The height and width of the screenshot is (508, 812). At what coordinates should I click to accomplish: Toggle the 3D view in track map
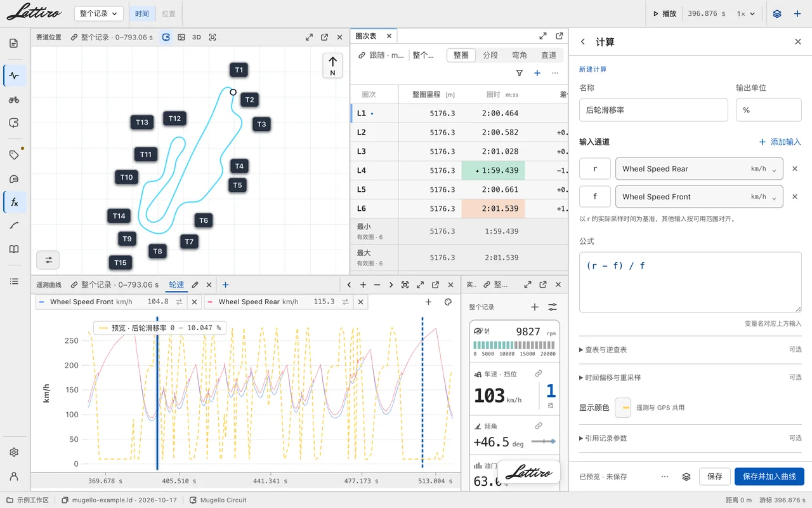(x=197, y=37)
